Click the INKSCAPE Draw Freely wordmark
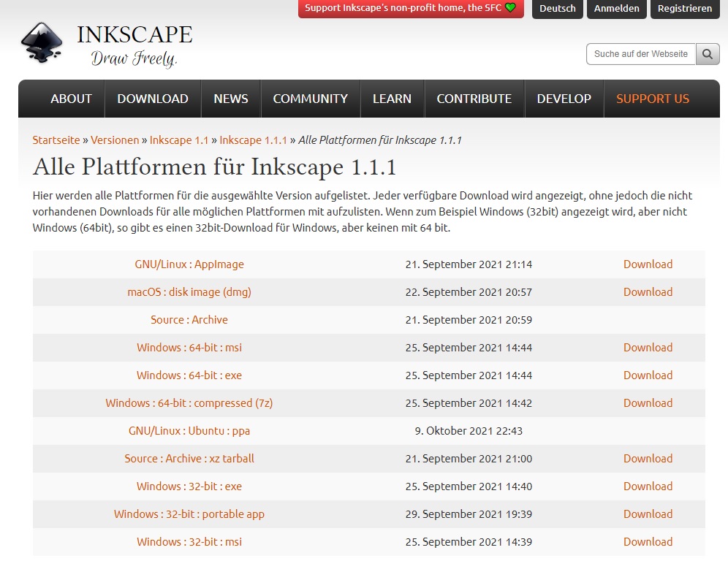This screenshot has height=561, width=728. (134, 46)
